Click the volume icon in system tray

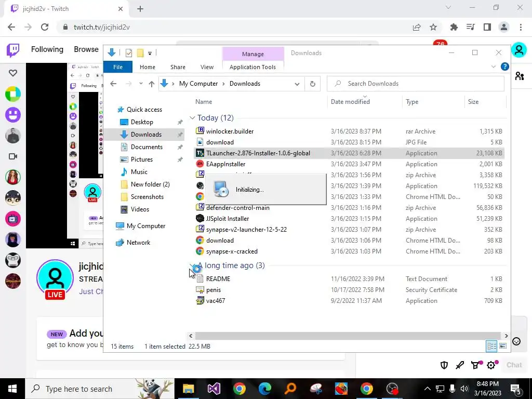point(464,389)
